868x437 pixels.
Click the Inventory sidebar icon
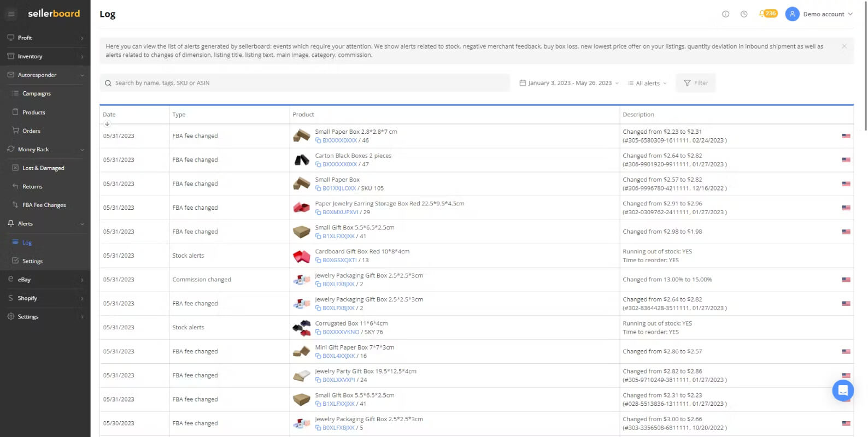pyautogui.click(x=11, y=56)
